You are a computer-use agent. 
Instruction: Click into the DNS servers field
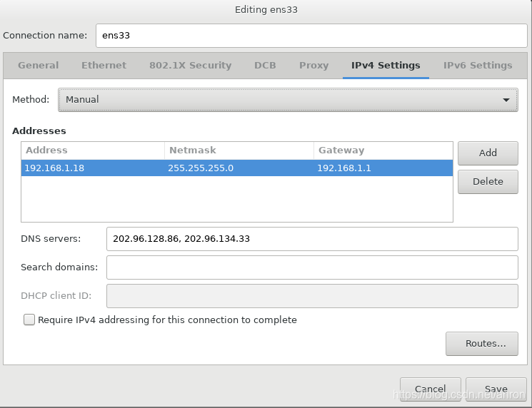pyautogui.click(x=312, y=239)
